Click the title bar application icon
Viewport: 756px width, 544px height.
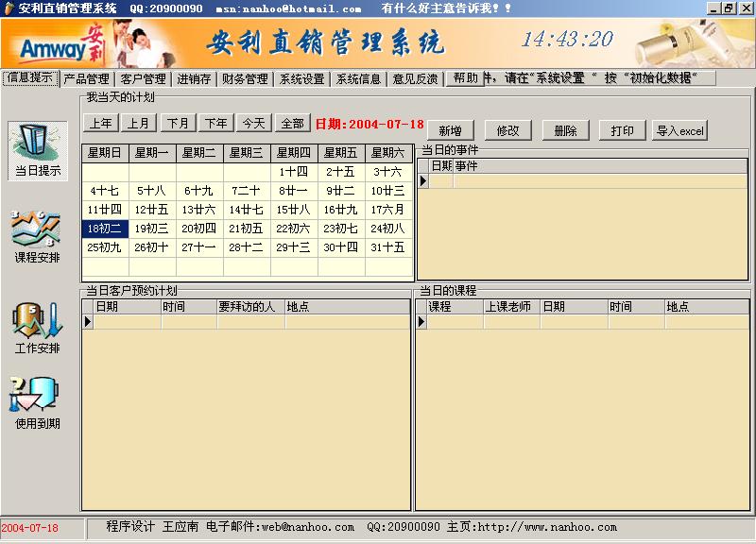coord(9,8)
